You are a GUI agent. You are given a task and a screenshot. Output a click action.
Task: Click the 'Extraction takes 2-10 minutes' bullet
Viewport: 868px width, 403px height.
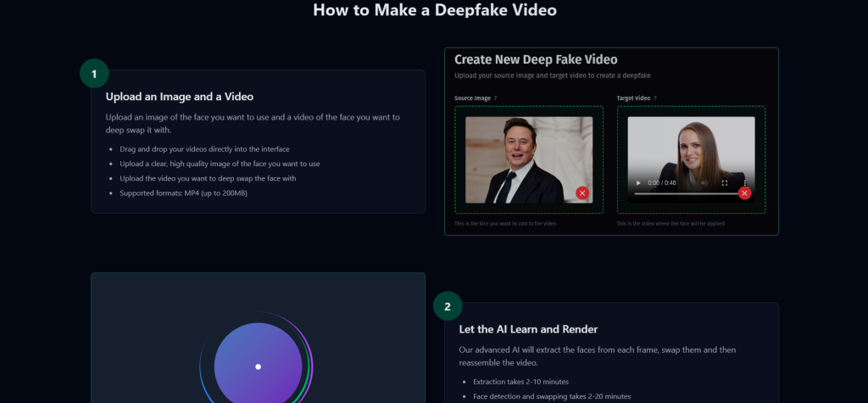click(520, 382)
